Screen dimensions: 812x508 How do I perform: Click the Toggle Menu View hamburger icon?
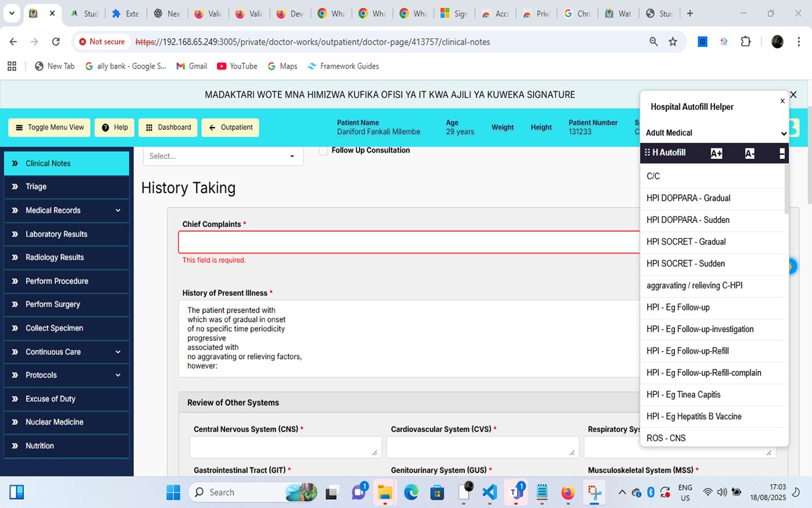tap(18, 127)
